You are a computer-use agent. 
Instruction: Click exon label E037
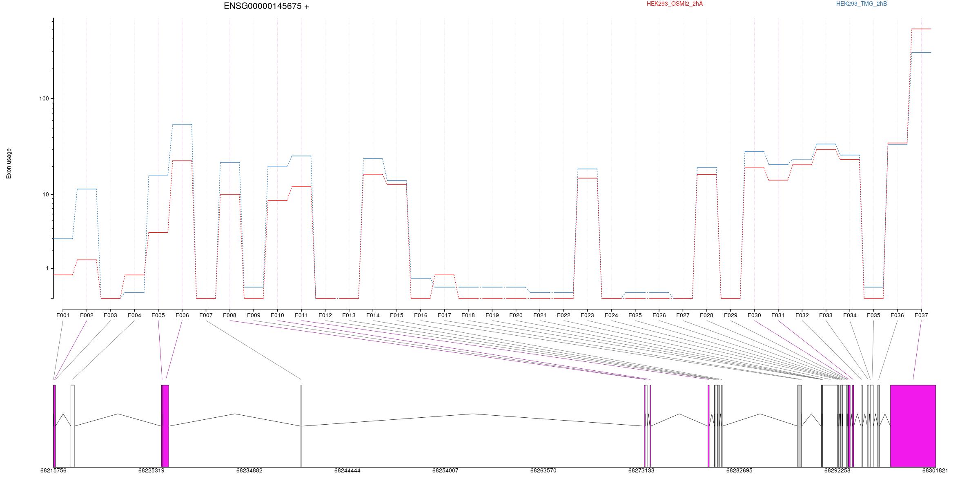click(921, 315)
